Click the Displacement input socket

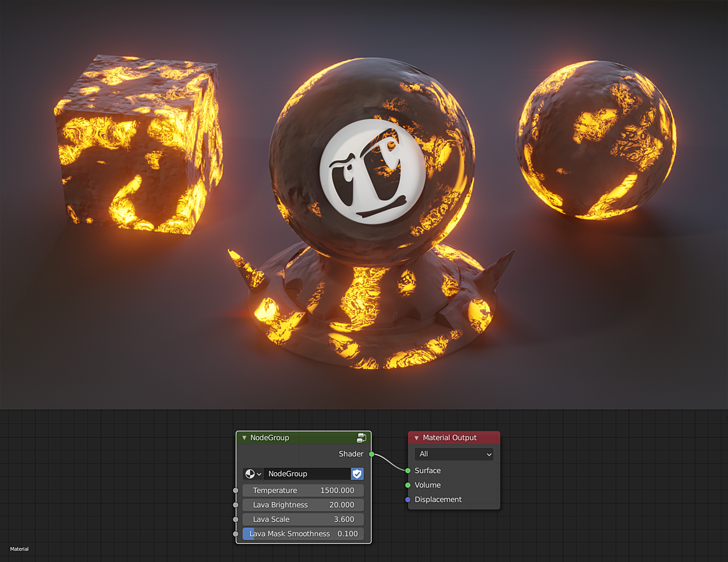click(408, 499)
